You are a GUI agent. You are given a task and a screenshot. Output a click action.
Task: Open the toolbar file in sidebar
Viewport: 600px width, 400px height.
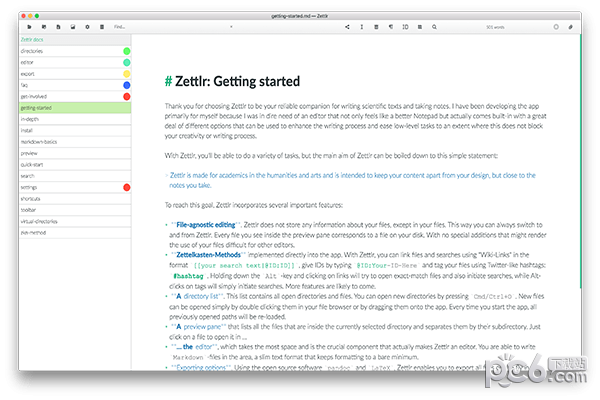[x=75, y=210]
